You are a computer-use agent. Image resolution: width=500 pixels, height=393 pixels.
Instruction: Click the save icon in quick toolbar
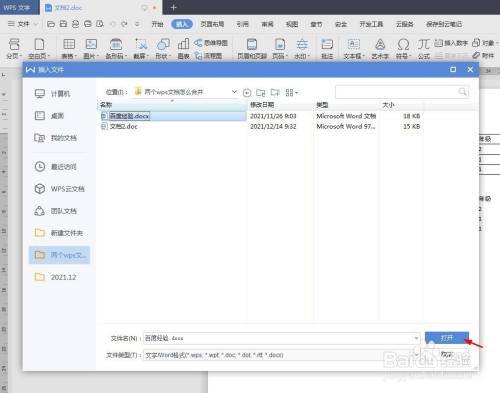(x=63, y=24)
